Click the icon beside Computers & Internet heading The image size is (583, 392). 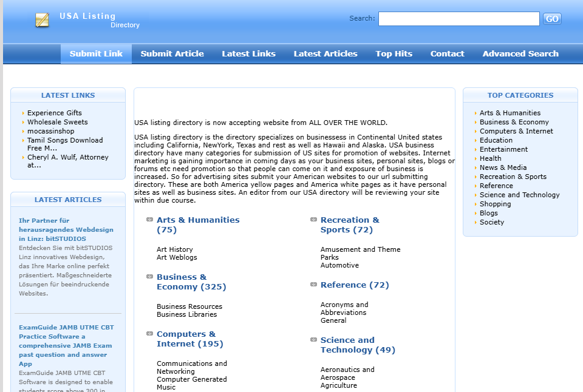coord(149,334)
